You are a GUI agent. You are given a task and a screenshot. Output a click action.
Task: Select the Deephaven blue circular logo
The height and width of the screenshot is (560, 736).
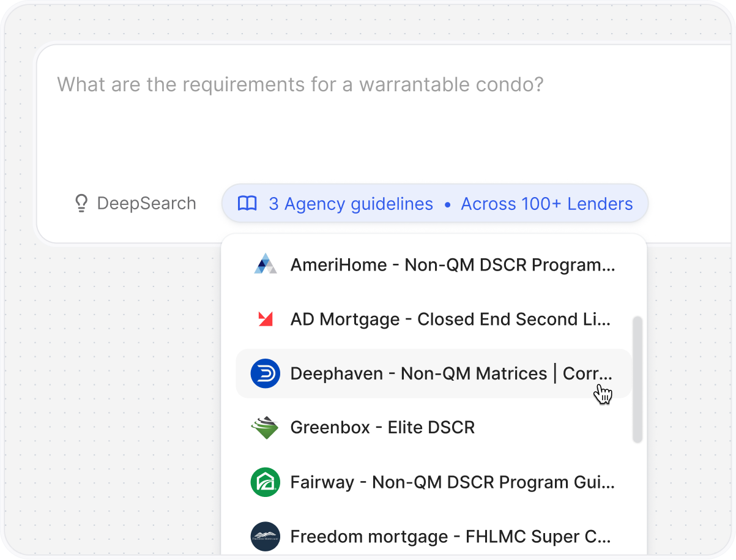point(266,373)
